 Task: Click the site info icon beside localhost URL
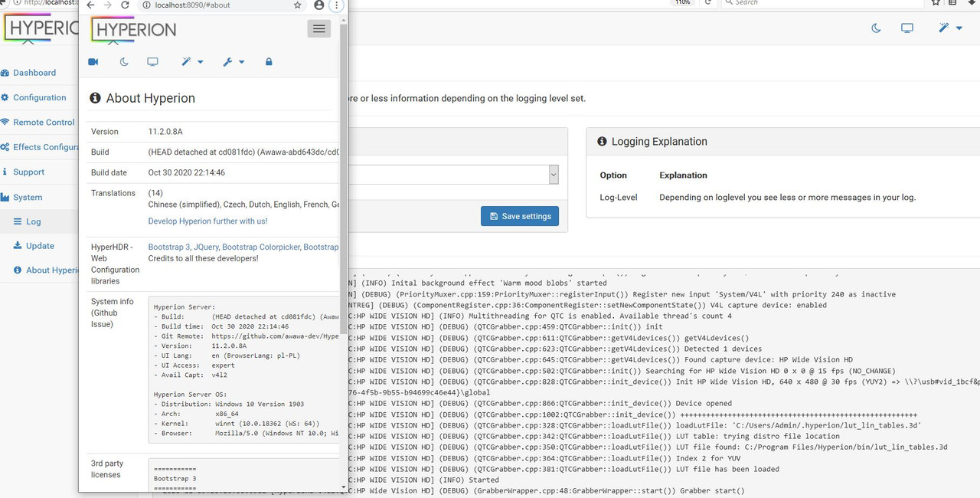click(x=146, y=5)
